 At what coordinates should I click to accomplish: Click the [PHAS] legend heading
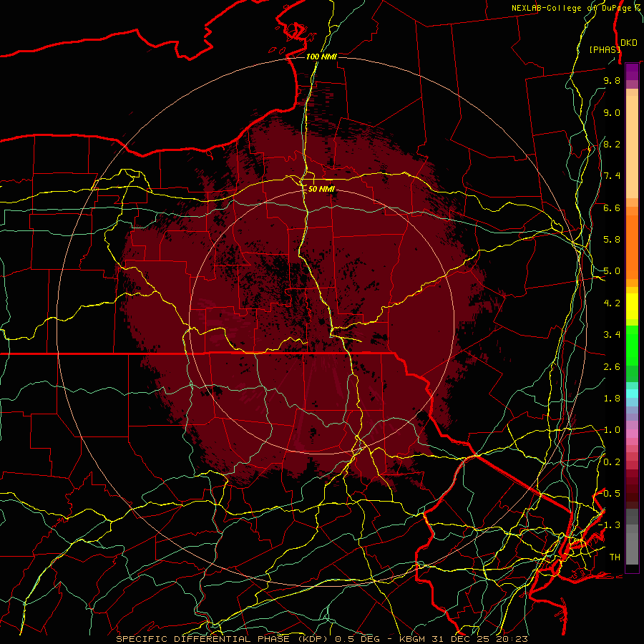point(605,49)
